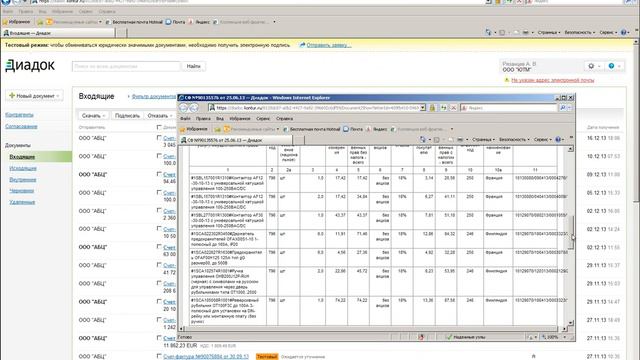The image size is (640, 360).
Task: Refresh the page in front invoice window
Action: click(x=443, y=108)
